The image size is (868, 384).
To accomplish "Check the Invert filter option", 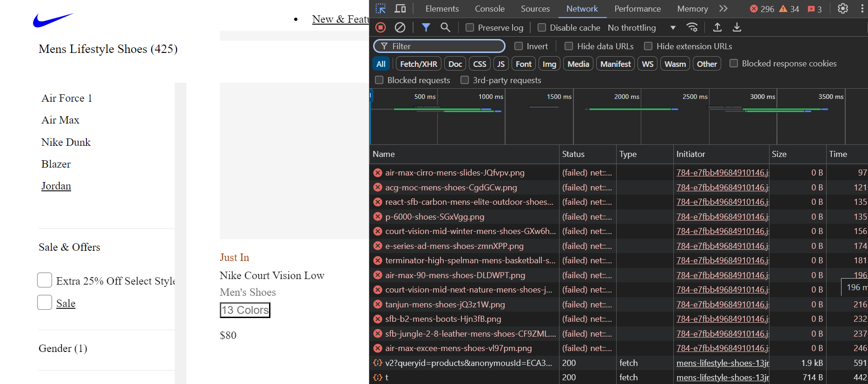I will click(x=519, y=46).
